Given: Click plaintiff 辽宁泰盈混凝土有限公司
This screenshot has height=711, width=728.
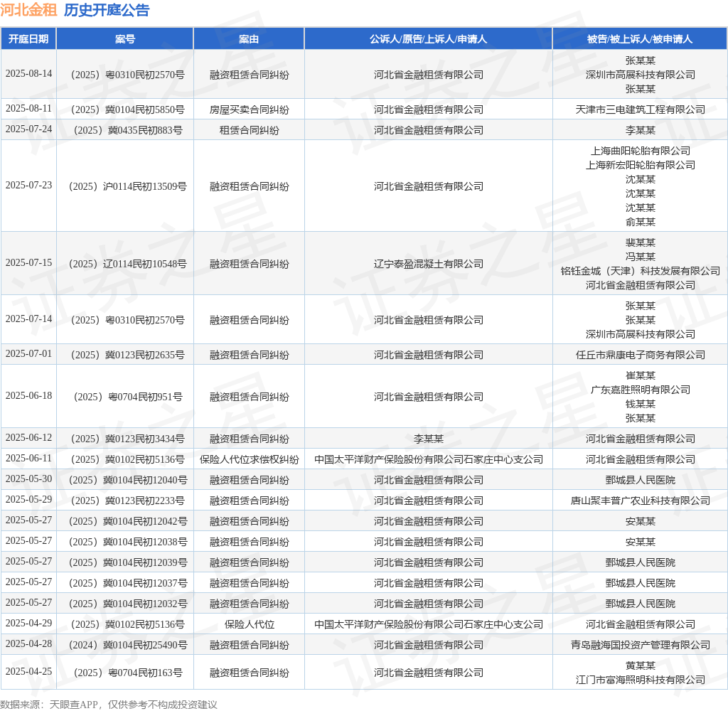Looking at the screenshot, I should click(428, 264).
